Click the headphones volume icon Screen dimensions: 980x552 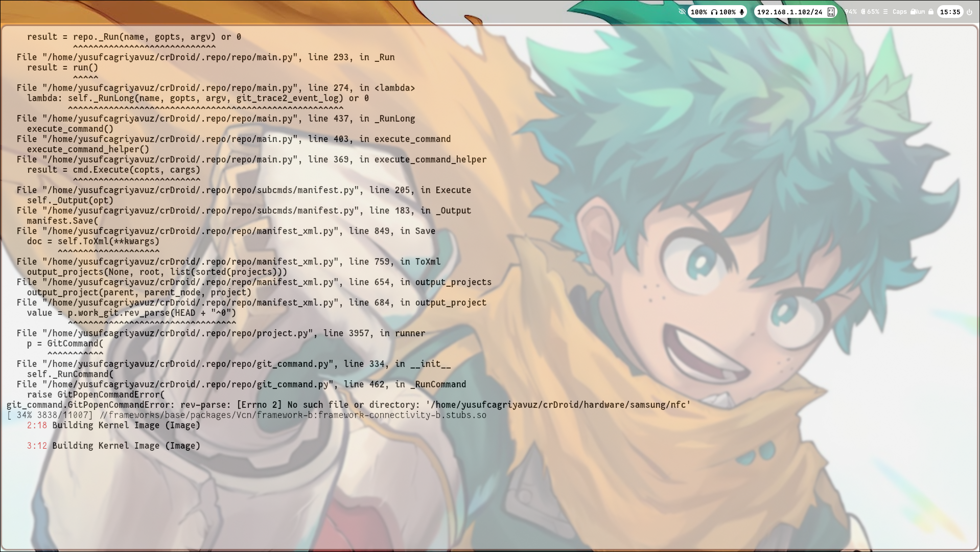[714, 12]
